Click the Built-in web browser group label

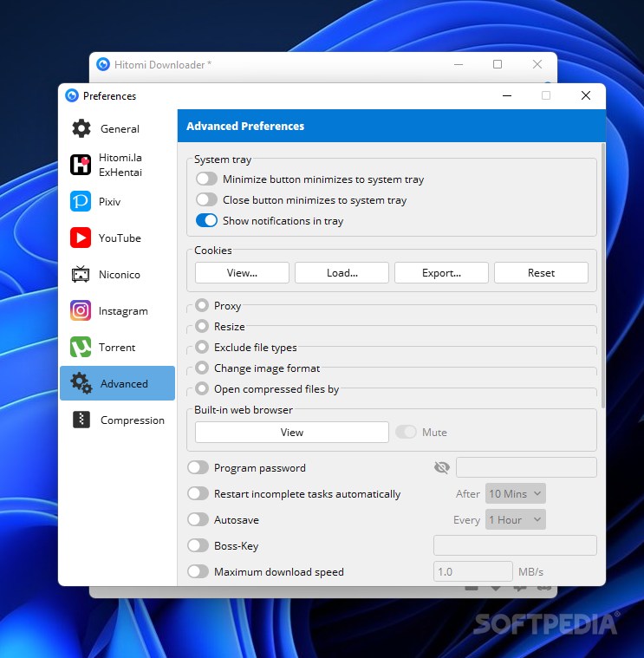point(244,409)
